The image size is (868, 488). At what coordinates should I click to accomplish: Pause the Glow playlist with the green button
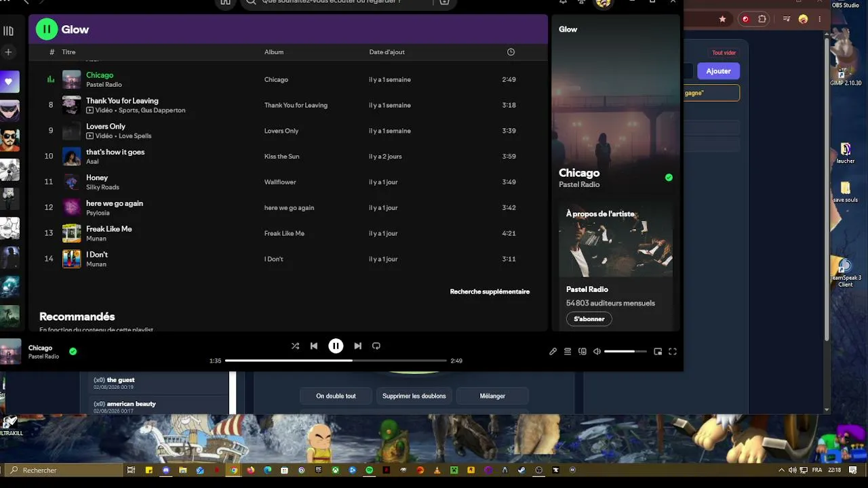tap(47, 29)
